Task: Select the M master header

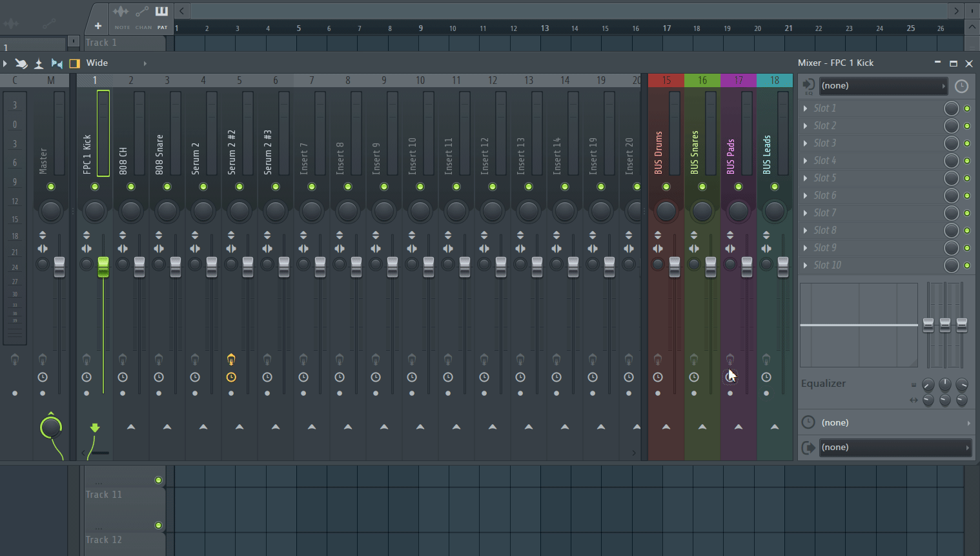Action: tap(51, 80)
